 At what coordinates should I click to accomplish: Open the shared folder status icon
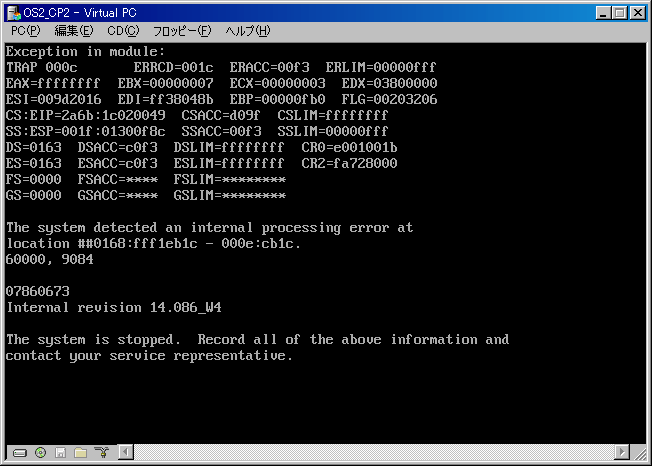[81, 452]
